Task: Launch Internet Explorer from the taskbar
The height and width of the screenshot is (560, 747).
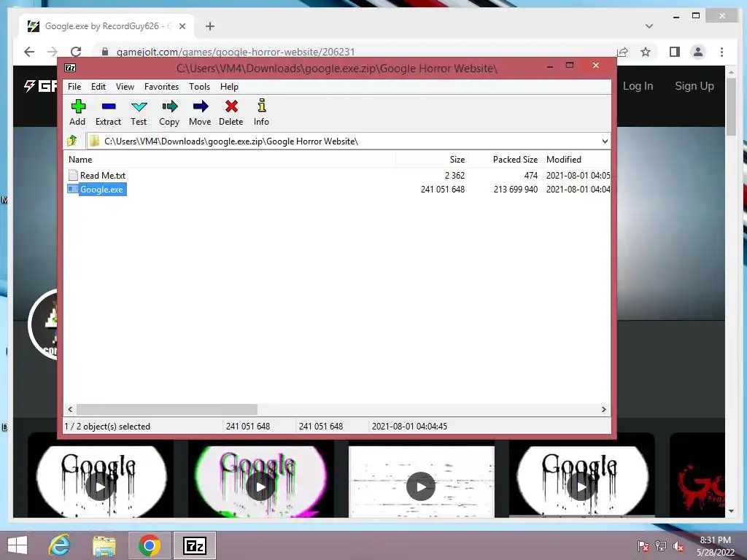Action: pyautogui.click(x=60, y=545)
